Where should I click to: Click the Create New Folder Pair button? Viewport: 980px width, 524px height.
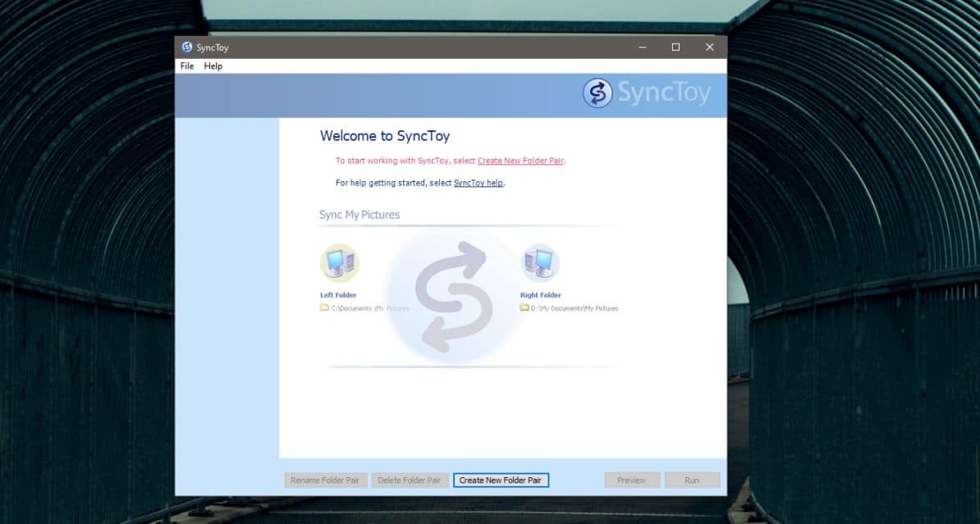coord(501,481)
